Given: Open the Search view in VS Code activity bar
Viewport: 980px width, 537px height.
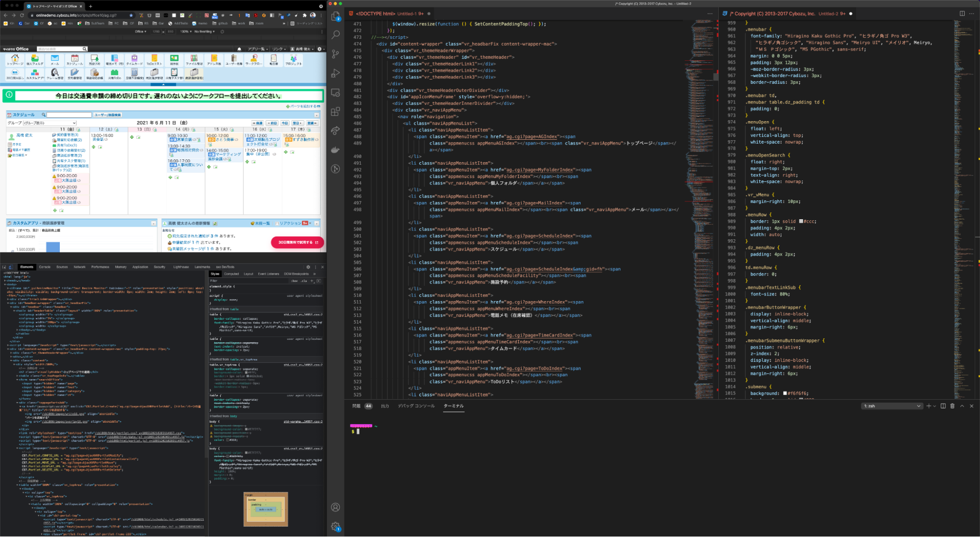Looking at the screenshot, I should click(336, 35).
